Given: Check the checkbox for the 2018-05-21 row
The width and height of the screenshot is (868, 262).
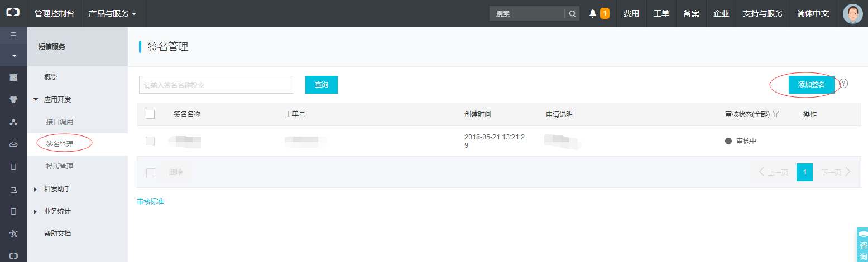Looking at the screenshot, I should pos(150,141).
